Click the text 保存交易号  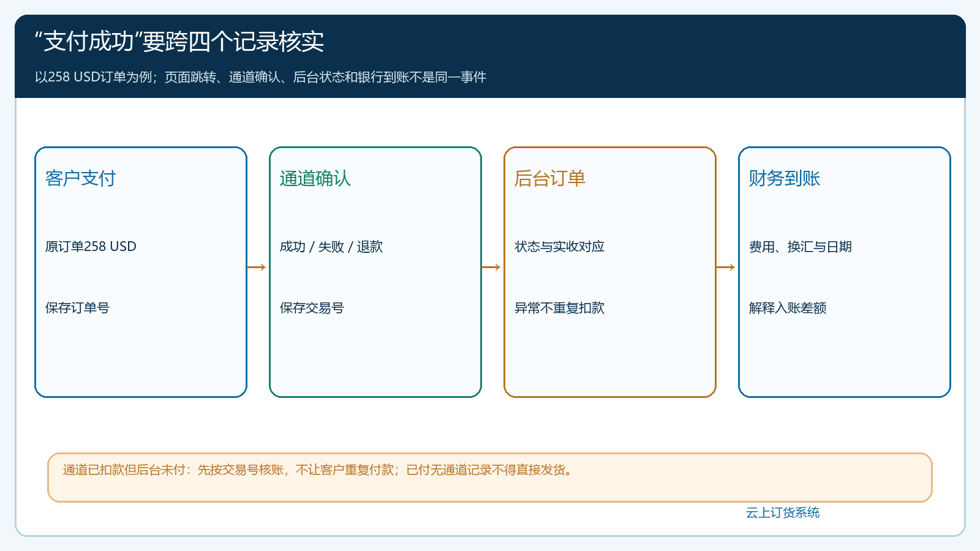(312, 308)
